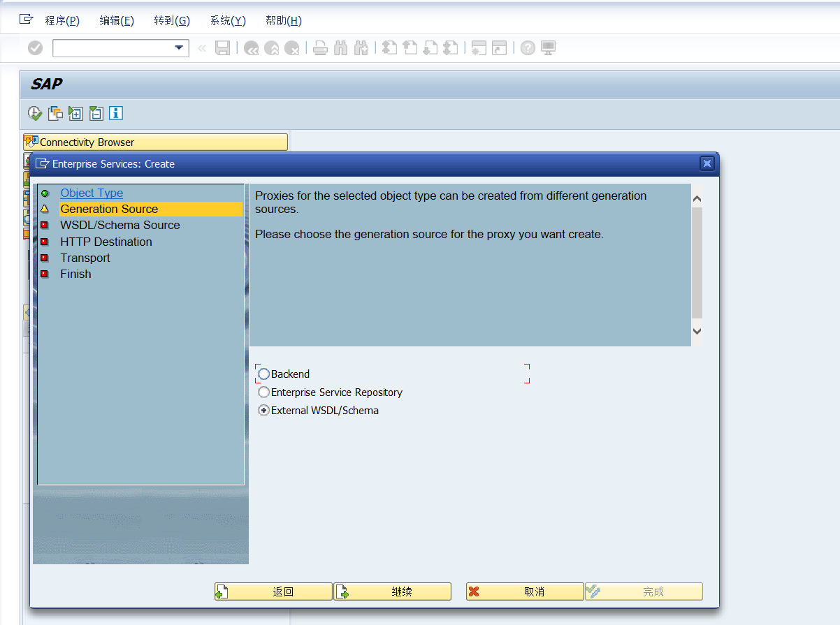Click the green status icon beside Object Type
This screenshot has height=625, width=840.
coord(45,193)
